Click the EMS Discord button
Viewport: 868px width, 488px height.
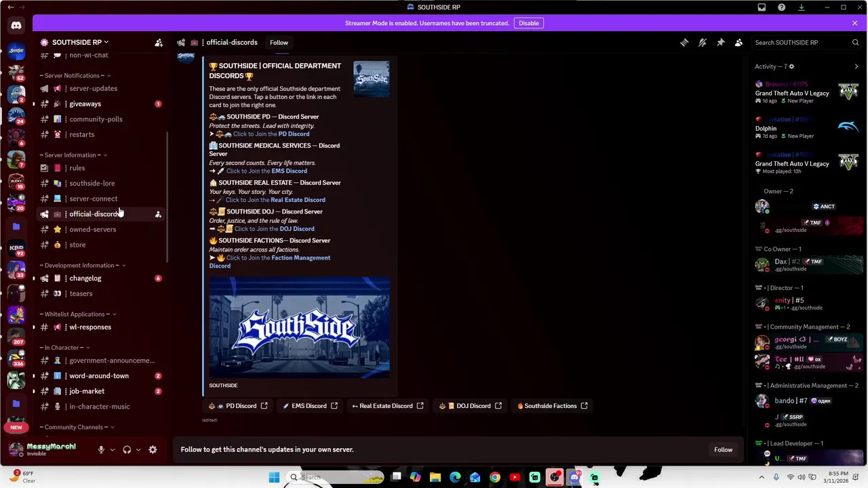pyautogui.click(x=310, y=406)
